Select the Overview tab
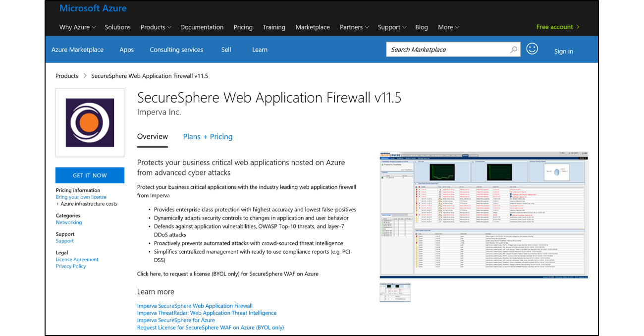 [x=153, y=136]
